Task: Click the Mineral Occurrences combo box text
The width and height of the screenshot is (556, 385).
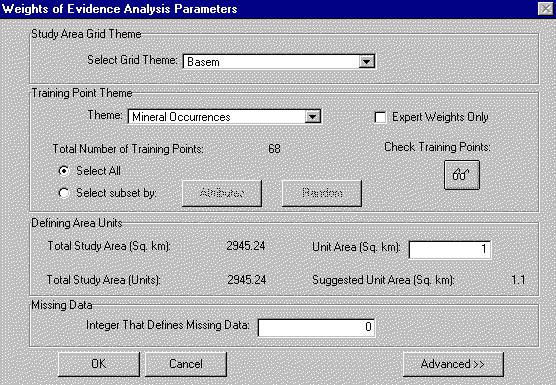Action: coord(181,117)
